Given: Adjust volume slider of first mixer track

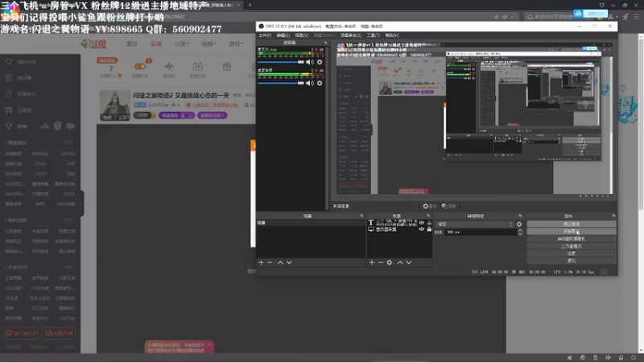Looking at the screenshot, I should pyautogui.click(x=280, y=62).
